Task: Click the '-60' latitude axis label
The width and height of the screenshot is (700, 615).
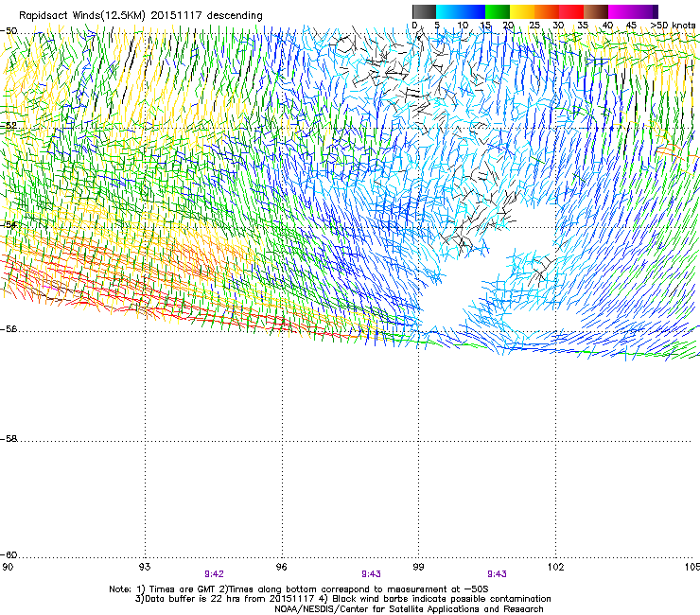Action: coord(9,555)
